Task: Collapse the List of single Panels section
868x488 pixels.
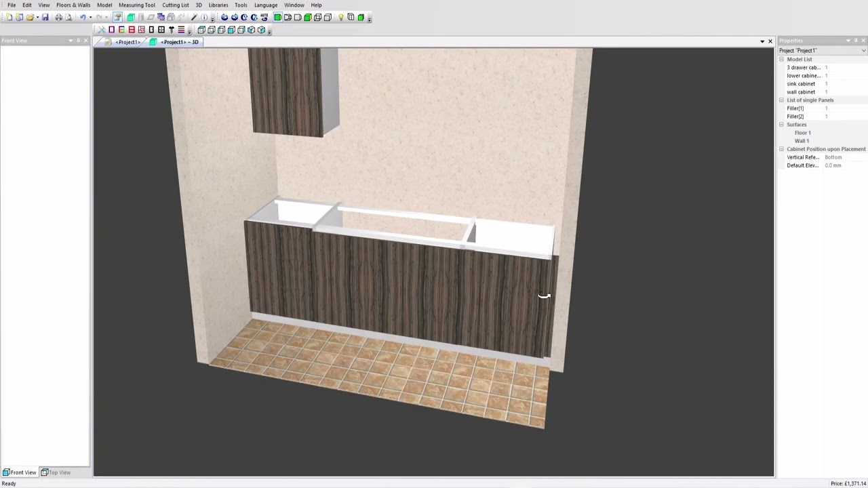Action: point(781,100)
